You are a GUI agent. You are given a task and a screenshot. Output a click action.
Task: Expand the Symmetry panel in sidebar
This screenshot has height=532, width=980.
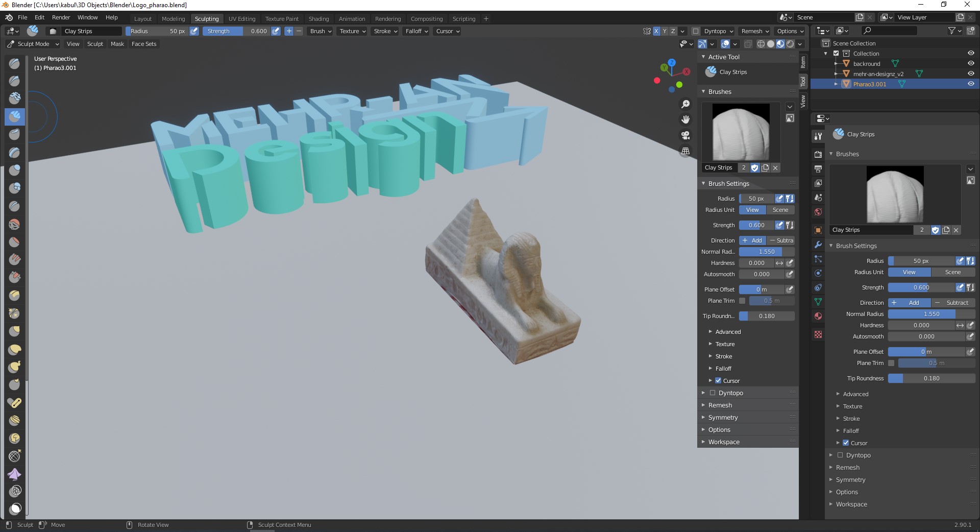(723, 418)
